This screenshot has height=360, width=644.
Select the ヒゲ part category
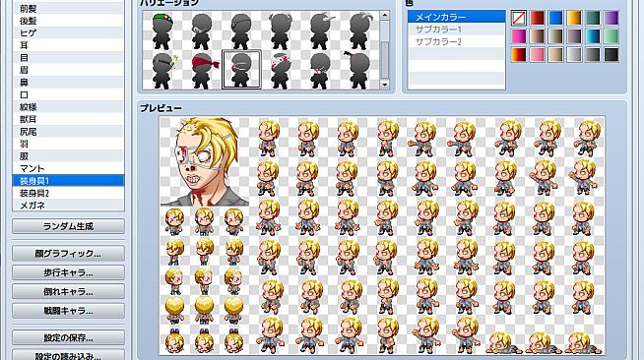click(x=68, y=33)
